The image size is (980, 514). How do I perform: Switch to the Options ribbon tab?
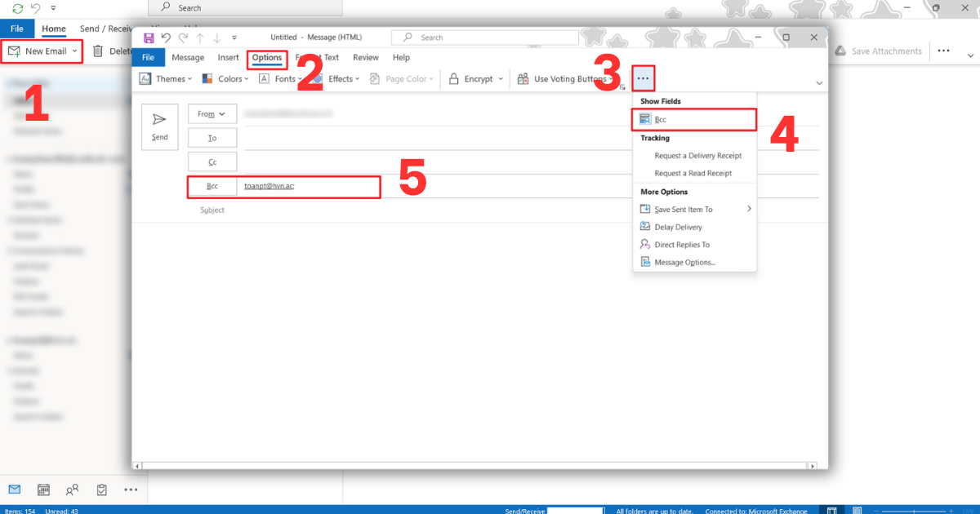(267, 57)
